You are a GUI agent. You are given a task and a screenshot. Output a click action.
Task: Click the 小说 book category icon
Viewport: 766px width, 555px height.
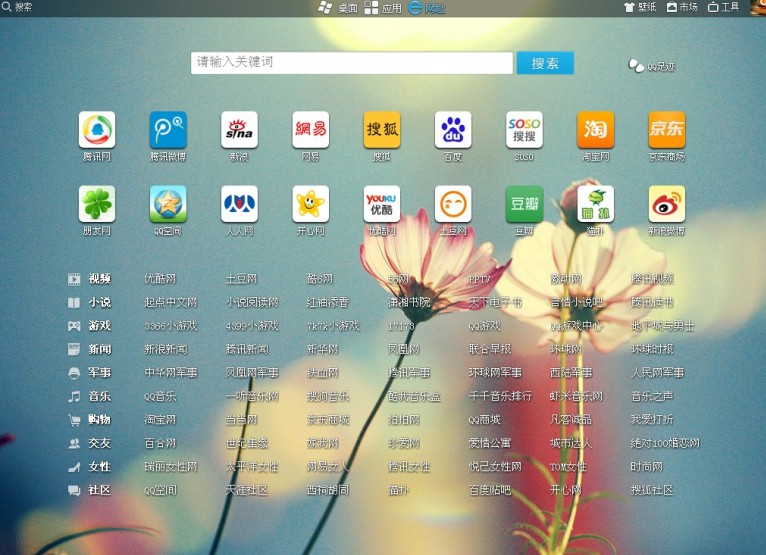(x=74, y=302)
